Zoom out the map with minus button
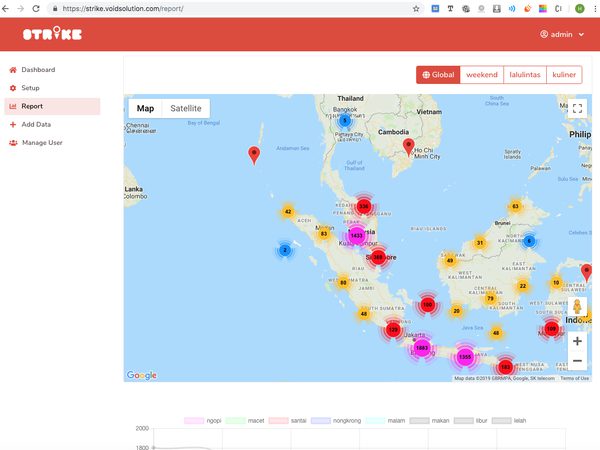This screenshot has width=600, height=450. 577,360
